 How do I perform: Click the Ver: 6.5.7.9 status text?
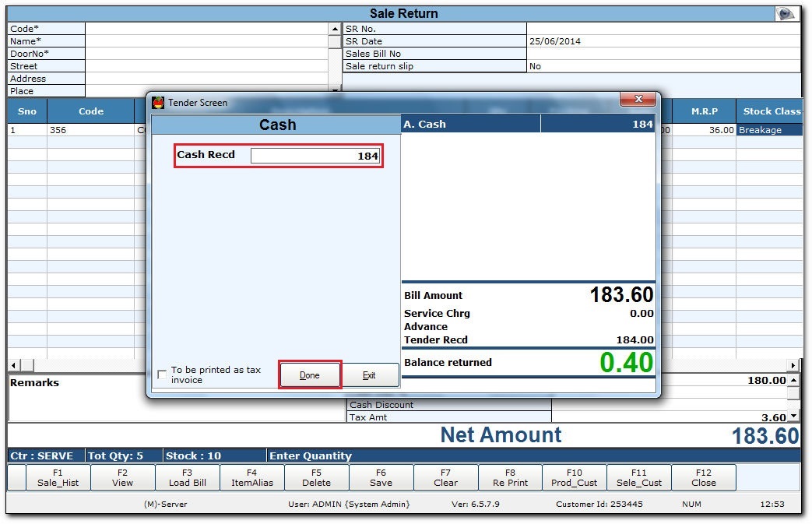(476, 504)
